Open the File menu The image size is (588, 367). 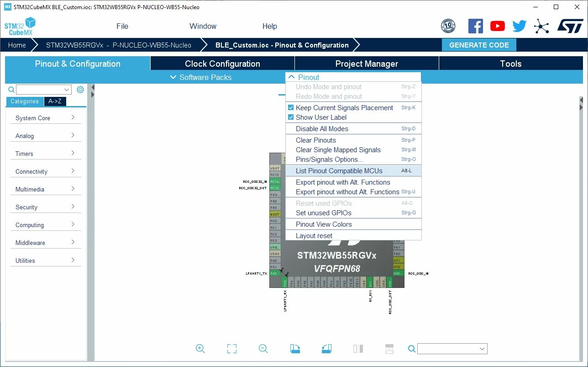pos(122,26)
